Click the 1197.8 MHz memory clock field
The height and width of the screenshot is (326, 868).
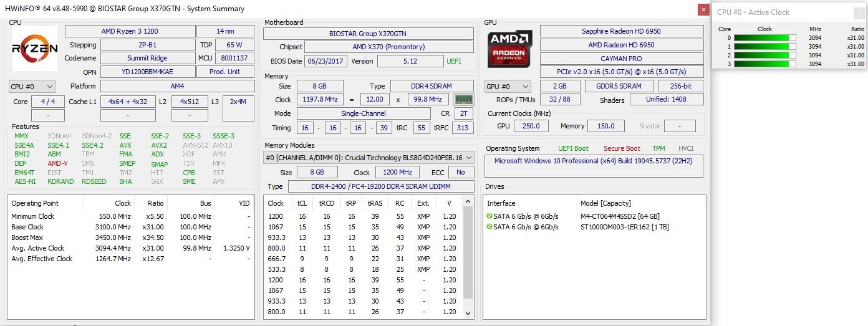(x=319, y=100)
